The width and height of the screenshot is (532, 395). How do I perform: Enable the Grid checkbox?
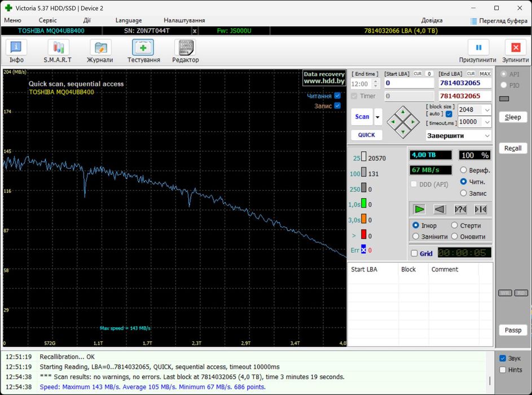415,253
